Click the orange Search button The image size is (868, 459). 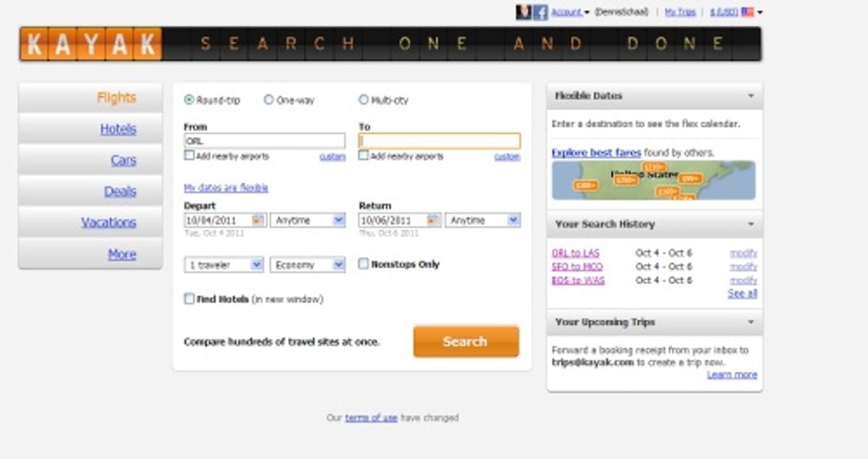(465, 341)
